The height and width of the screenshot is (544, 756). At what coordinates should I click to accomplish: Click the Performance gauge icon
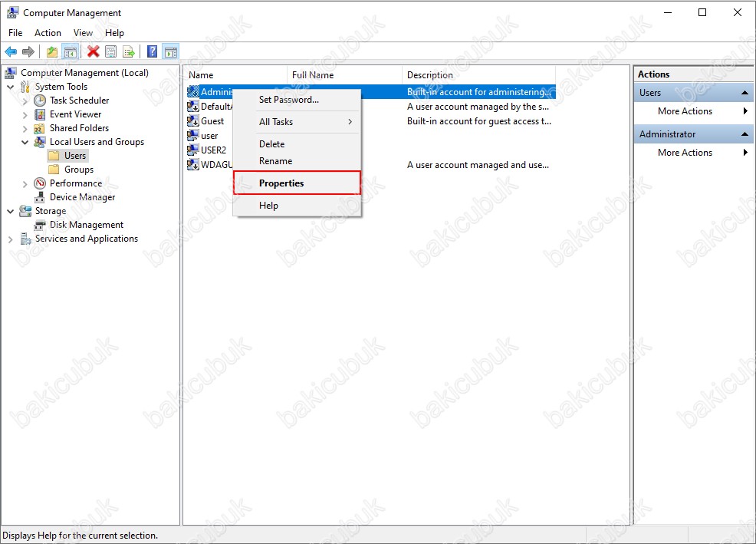(40, 183)
